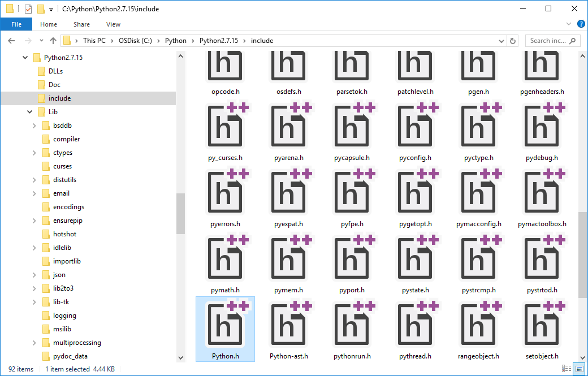
Task: Navigate to This PC breadcrumb
Action: click(94, 41)
